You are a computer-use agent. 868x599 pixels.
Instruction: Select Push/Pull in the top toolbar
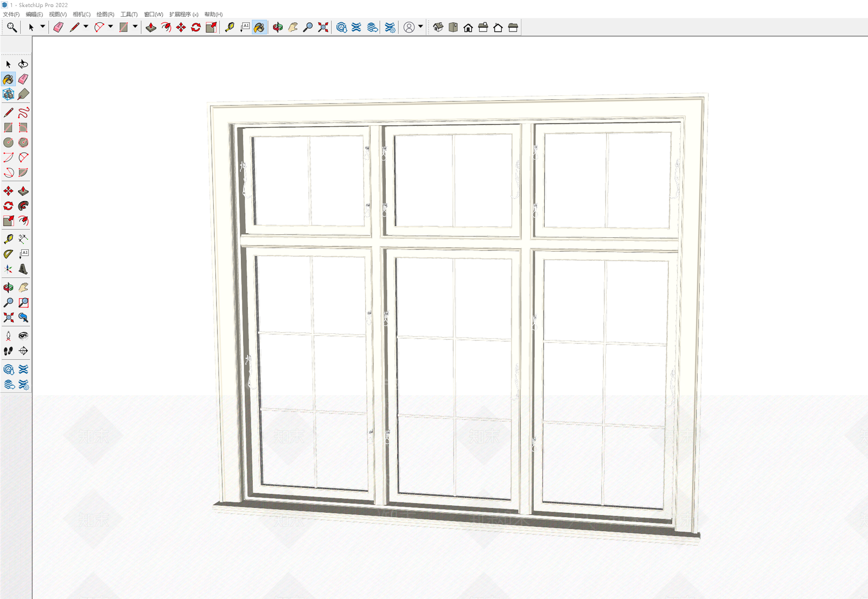[151, 27]
